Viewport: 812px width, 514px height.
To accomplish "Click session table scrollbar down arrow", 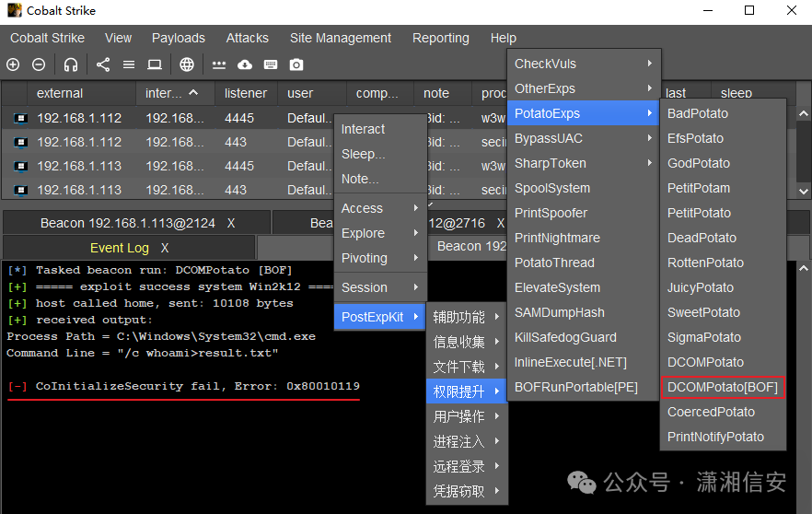I will pos(804,192).
